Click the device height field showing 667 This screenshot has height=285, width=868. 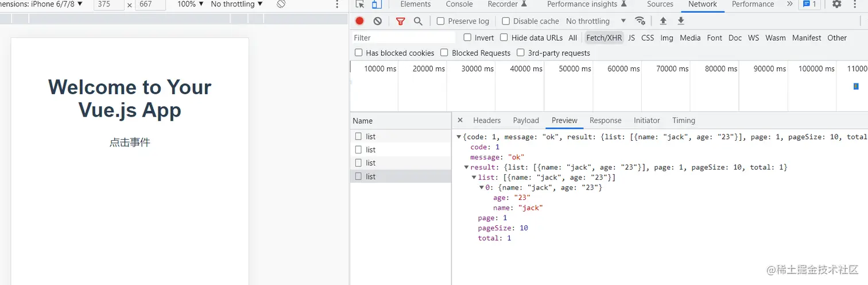[x=150, y=5]
